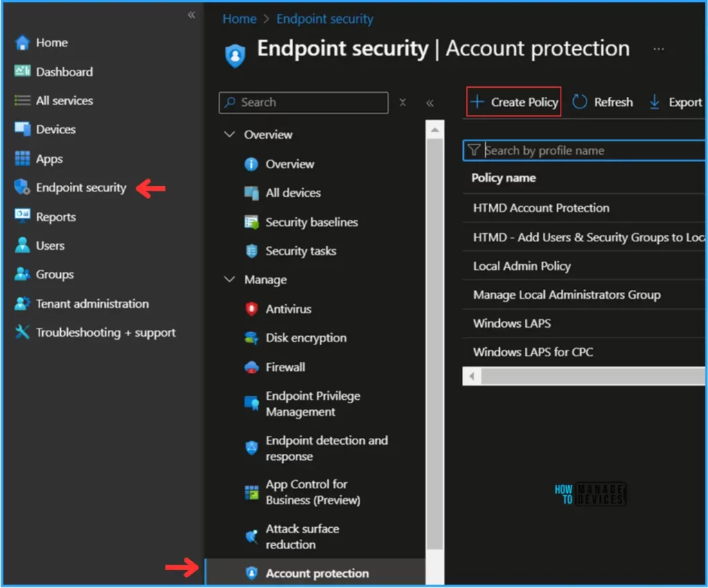Click the Endpoint security breadcrumb link
Image resolution: width=708 pixels, height=588 pixels.
click(x=325, y=19)
